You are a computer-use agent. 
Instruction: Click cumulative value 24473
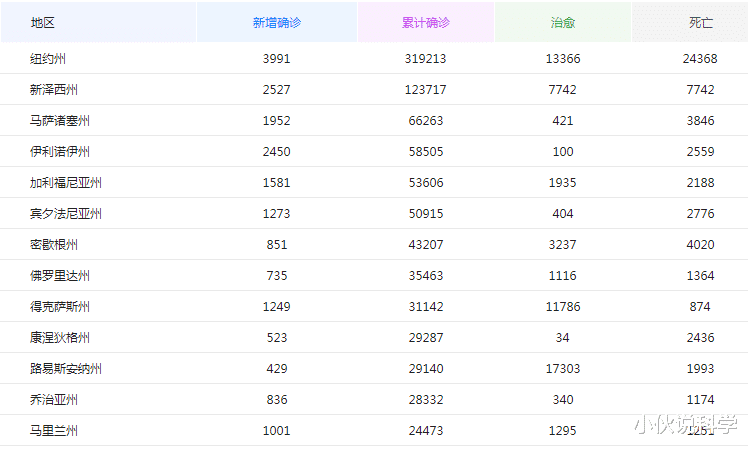[x=426, y=431]
